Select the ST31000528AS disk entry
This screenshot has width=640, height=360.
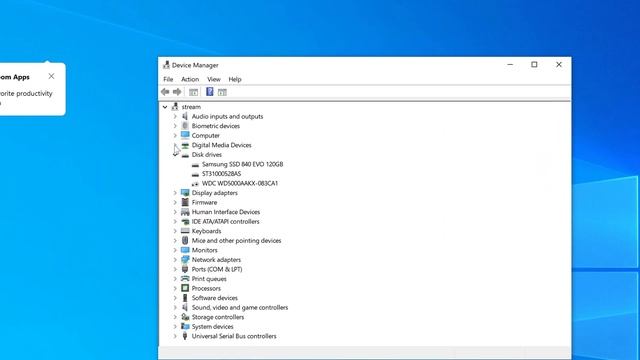[221, 174]
